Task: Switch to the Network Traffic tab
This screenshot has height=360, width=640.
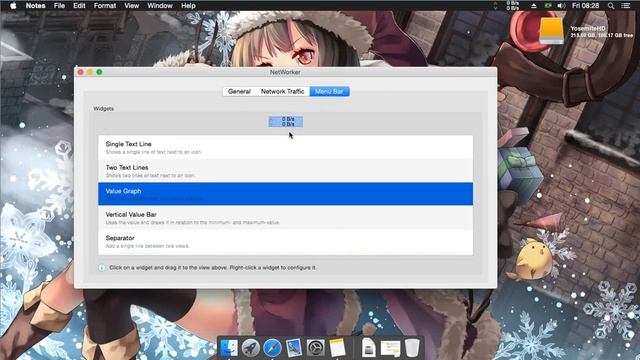Action: pyautogui.click(x=282, y=91)
